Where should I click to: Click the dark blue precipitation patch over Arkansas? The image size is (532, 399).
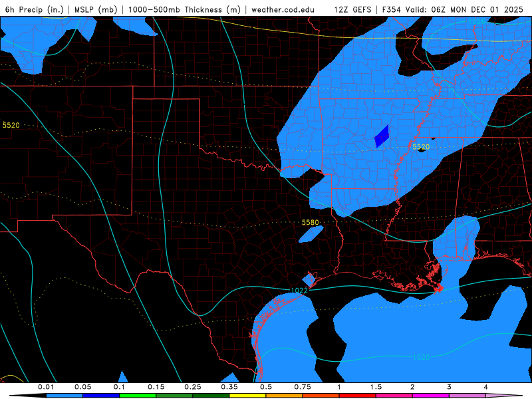[382, 136]
